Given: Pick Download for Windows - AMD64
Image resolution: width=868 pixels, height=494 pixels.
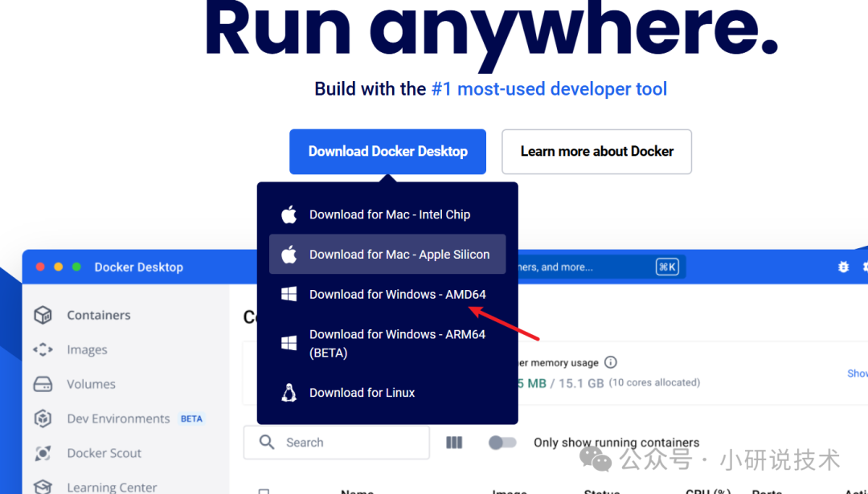Looking at the screenshot, I should [387, 294].
